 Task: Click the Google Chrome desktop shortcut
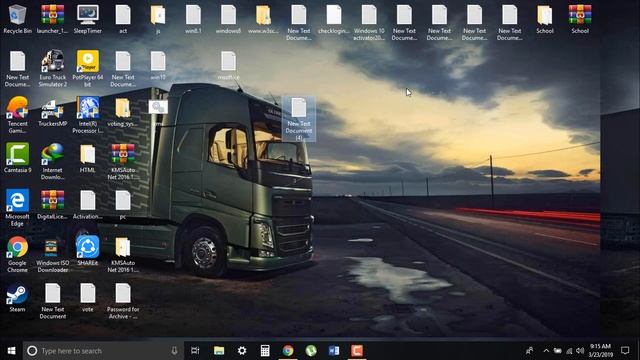(x=17, y=254)
